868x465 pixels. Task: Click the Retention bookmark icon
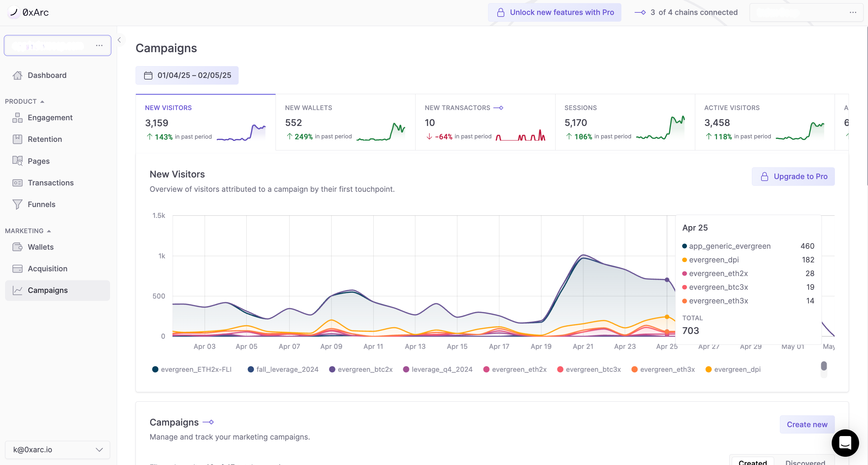coord(17,139)
